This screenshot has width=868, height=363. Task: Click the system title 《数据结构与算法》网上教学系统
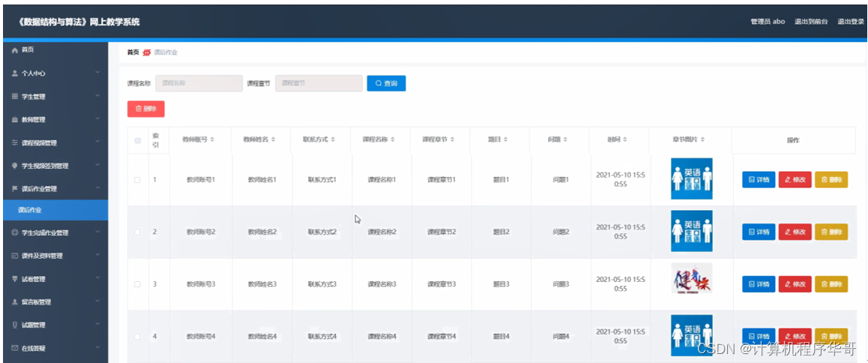[79, 22]
